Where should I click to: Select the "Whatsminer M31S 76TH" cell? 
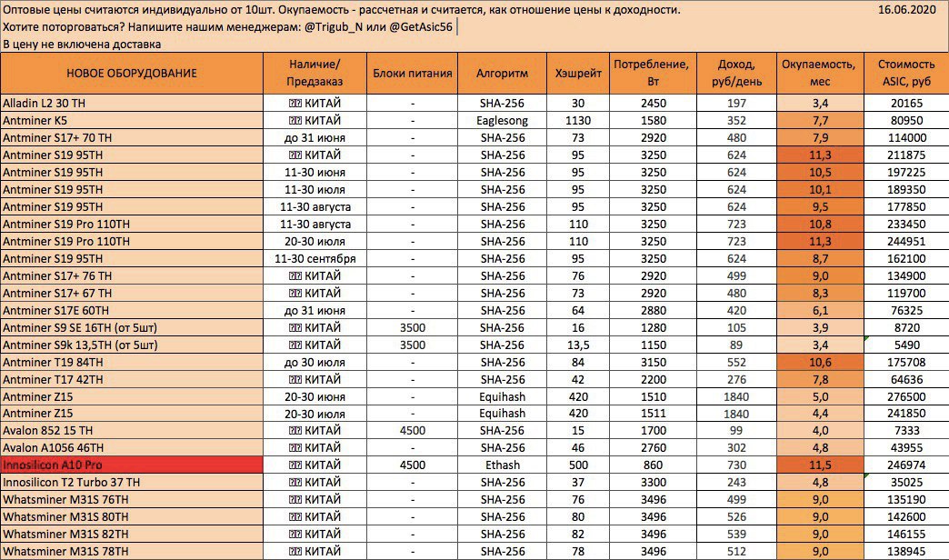click(x=131, y=499)
